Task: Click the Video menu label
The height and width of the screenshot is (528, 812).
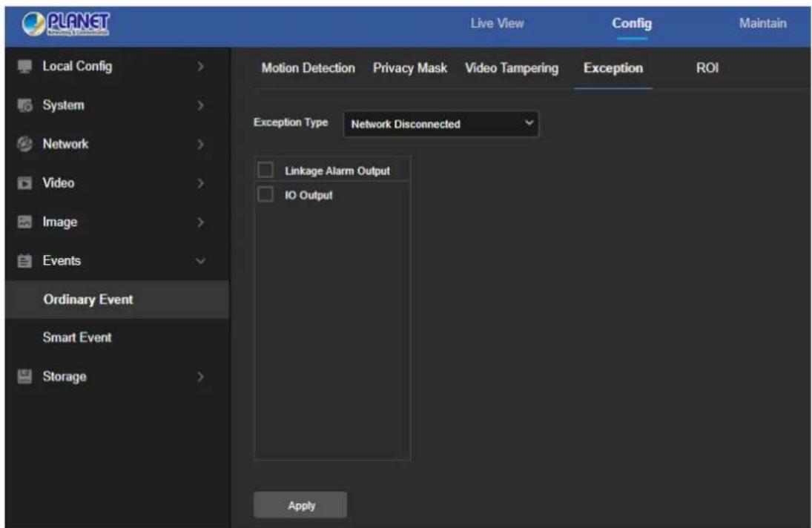Action: click(x=59, y=182)
